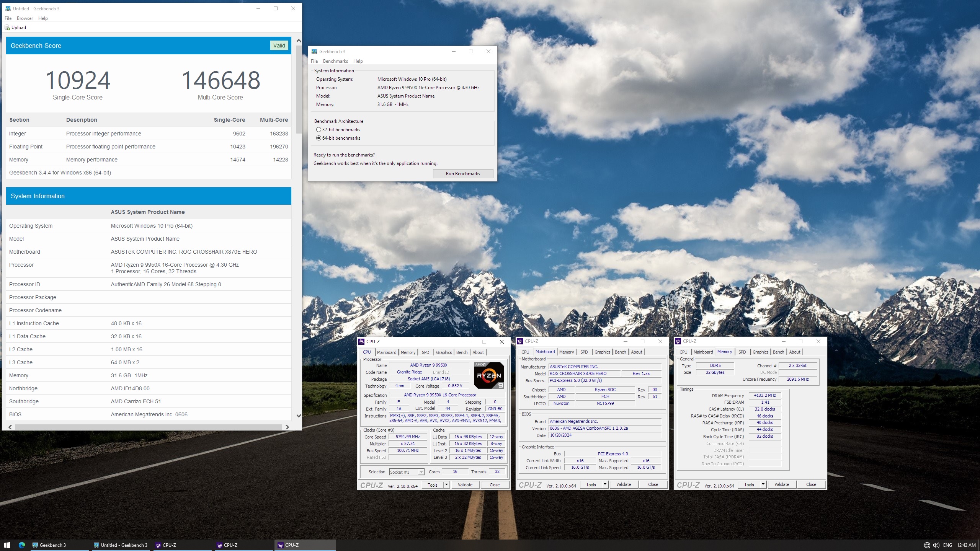Click the Integer section row
This screenshot has height=551, width=980.
tap(149, 134)
